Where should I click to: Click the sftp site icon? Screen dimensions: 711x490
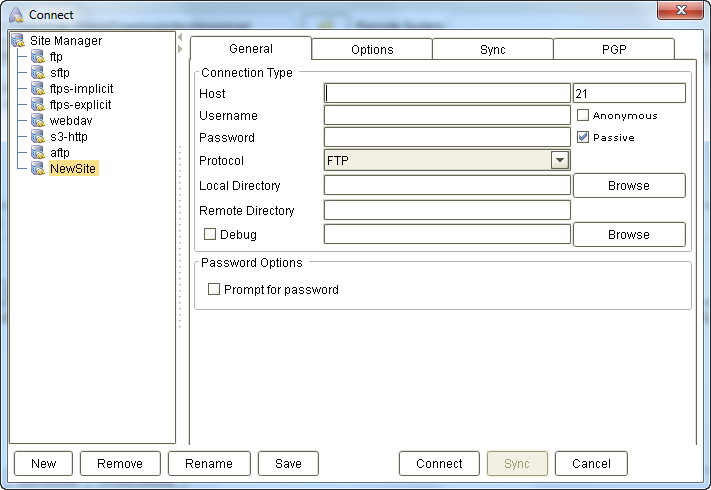click(38, 73)
